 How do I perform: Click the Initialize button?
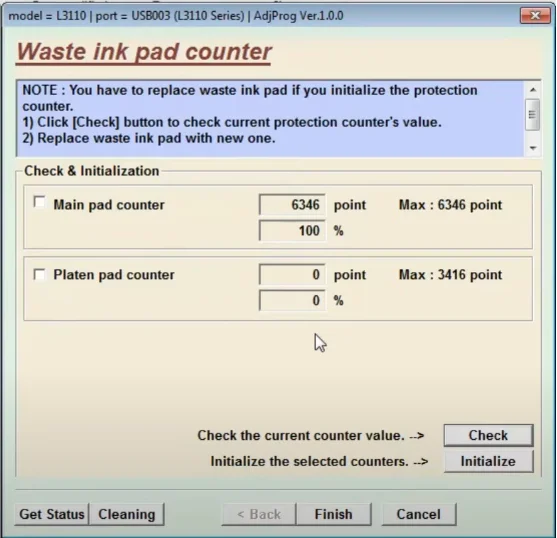488,461
